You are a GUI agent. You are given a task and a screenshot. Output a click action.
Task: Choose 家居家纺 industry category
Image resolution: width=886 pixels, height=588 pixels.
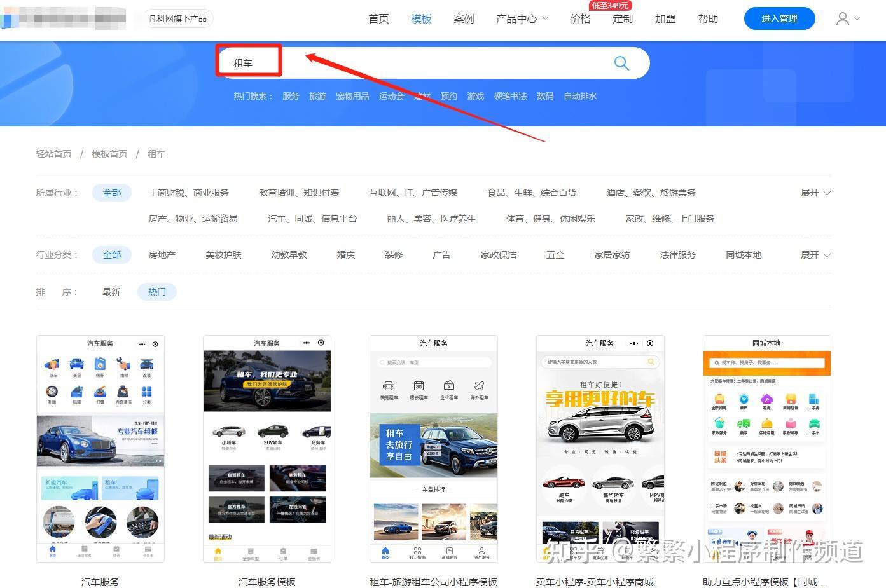point(612,255)
